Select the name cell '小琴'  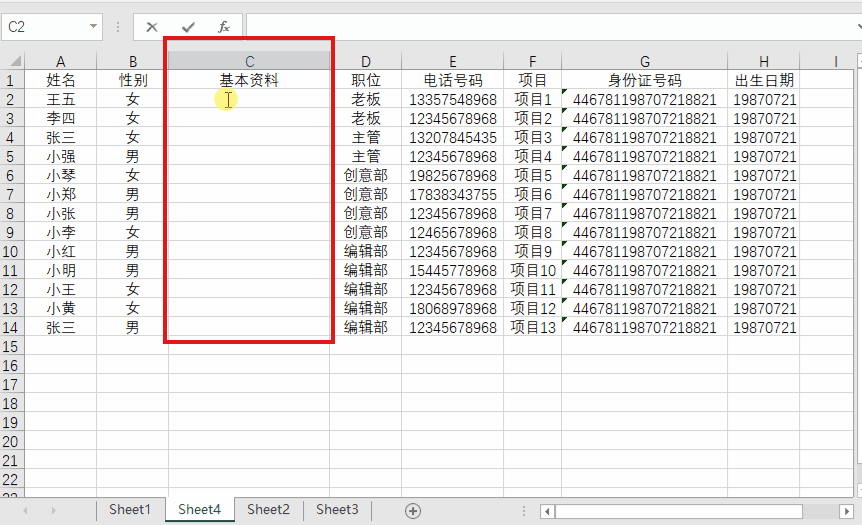[x=60, y=175]
